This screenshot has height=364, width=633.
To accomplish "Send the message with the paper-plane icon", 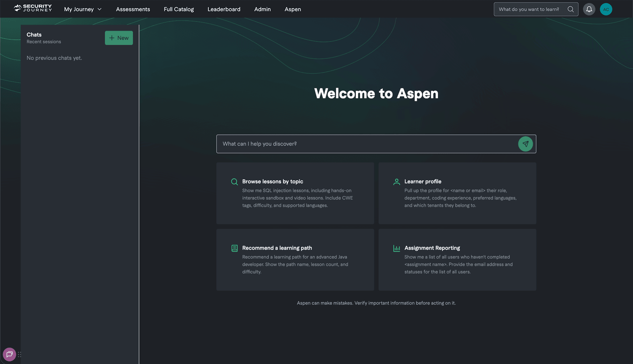I will pyautogui.click(x=525, y=144).
